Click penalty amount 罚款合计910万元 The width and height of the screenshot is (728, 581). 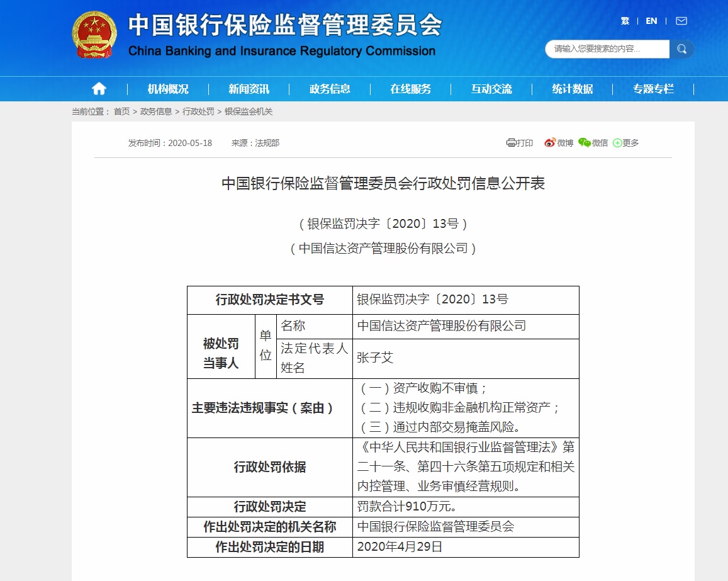(406, 506)
